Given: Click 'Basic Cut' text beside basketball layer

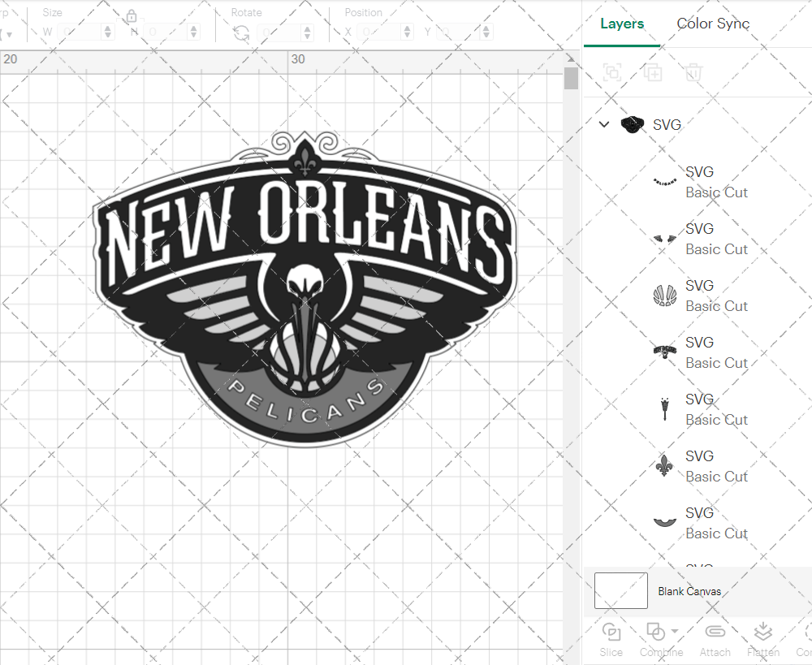Looking at the screenshot, I should click(x=716, y=306).
